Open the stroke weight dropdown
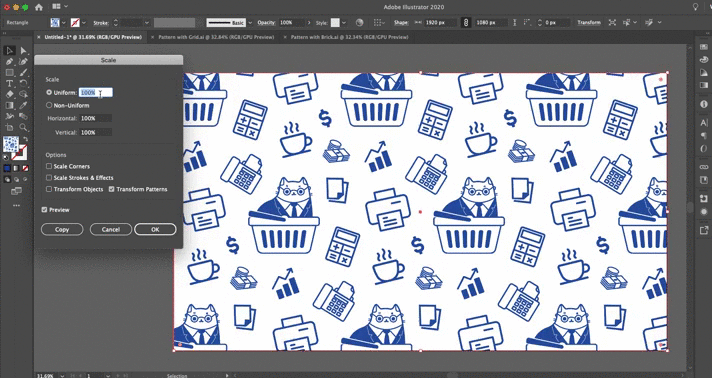Screen dimensions: 712x378 (x=147, y=22)
